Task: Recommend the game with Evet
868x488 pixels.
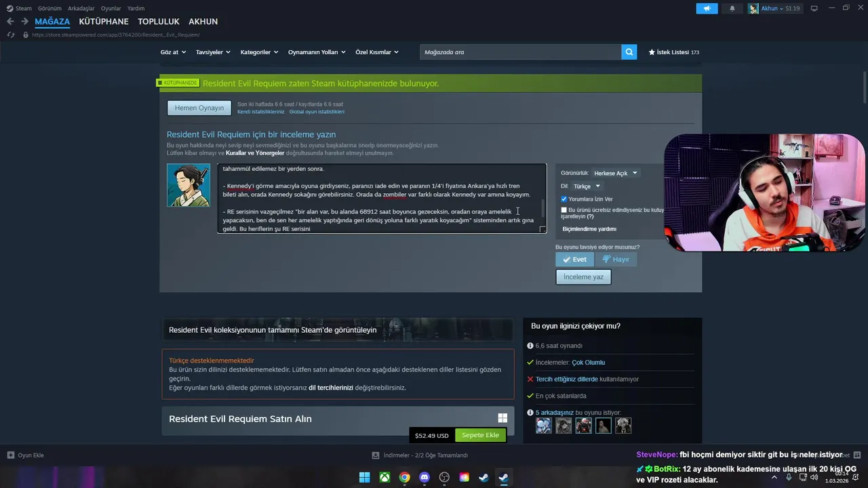Action: click(x=574, y=259)
